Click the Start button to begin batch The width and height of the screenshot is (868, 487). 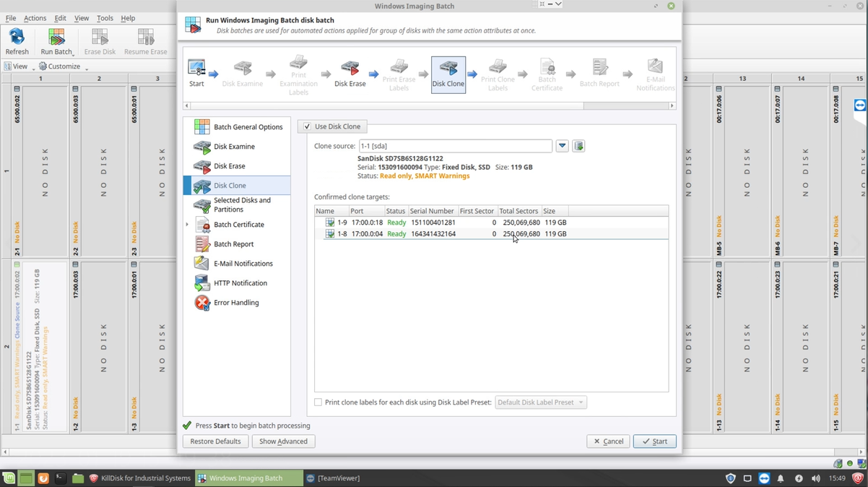pos(654,441)
